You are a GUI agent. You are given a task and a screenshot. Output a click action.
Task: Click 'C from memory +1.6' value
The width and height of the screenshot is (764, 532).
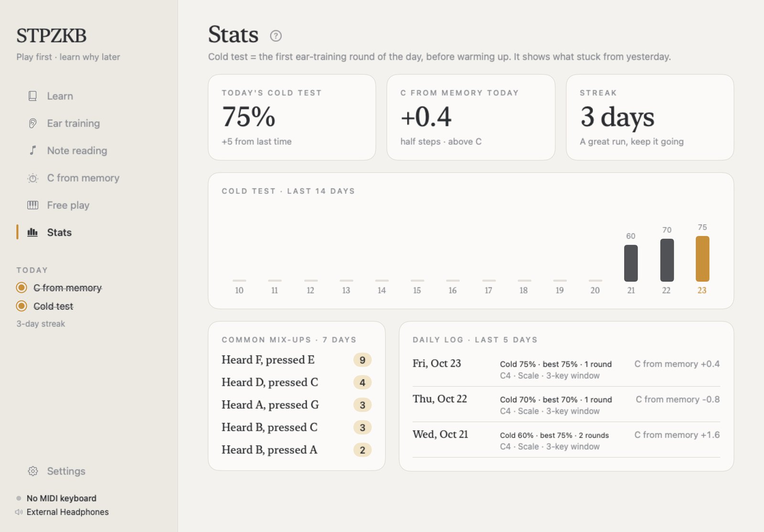(x=677, y=435)
